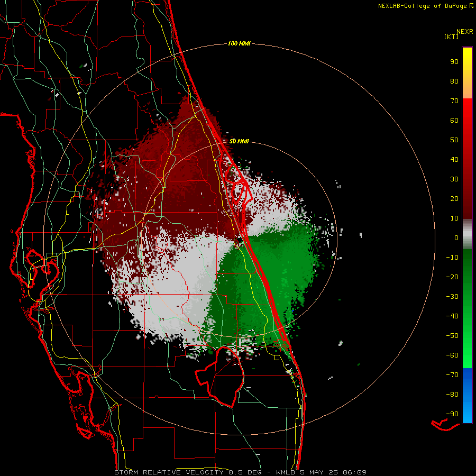Image resolution: width=476 pixels, height=476 pixels.
Task: Click the 20 value on the color scale
Action: coord(454,199)
